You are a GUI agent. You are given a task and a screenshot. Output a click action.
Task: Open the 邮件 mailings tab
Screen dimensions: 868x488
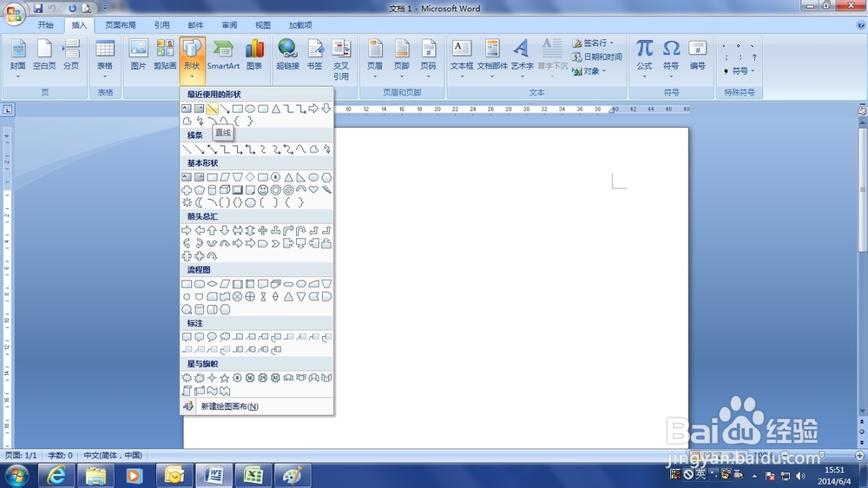click(x=195, y=25)
